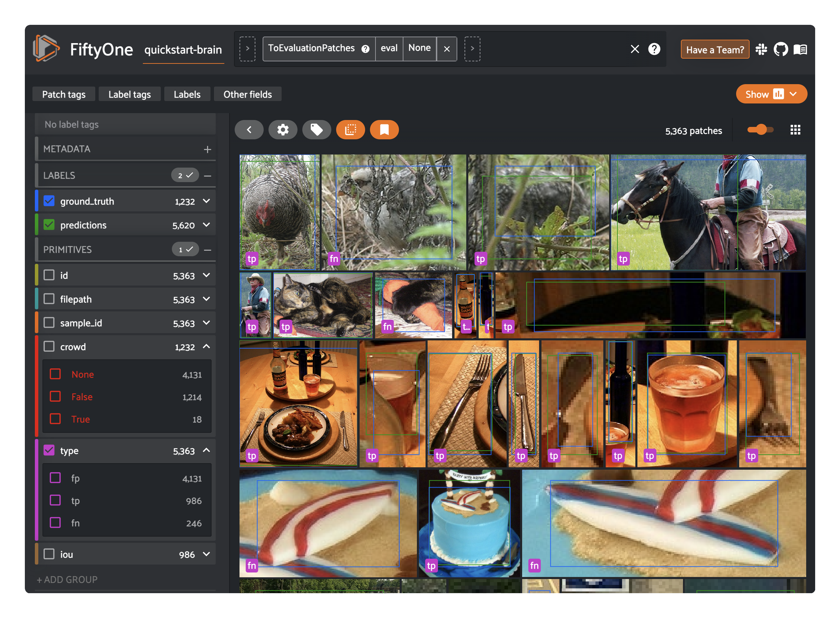Remove the ToEvaluationPatches view stage
The image size is (840, 618).
click(446, 49)
